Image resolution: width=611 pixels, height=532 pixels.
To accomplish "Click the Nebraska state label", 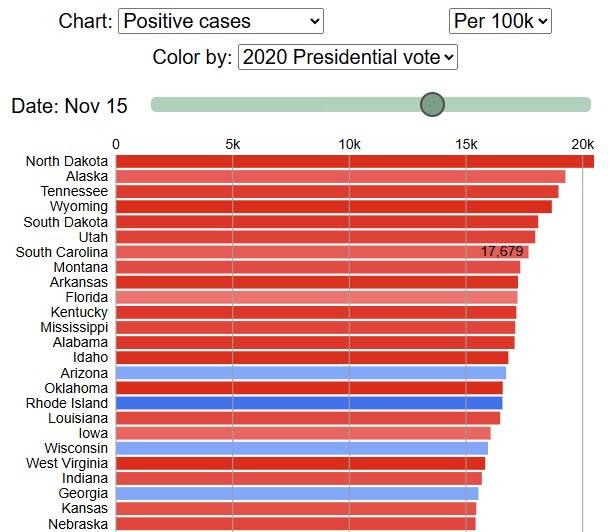I will point(78,523).
